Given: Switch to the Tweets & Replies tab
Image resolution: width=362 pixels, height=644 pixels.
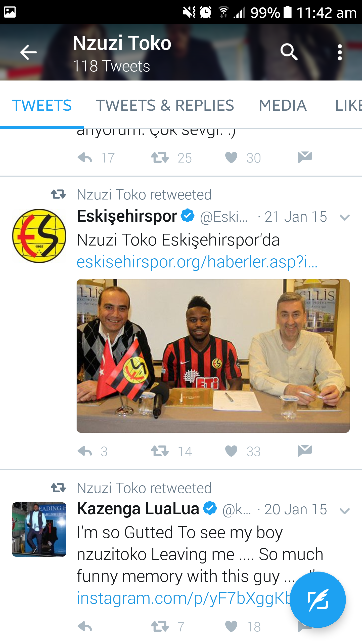Looking at the screenshot, I should [165, 105].
